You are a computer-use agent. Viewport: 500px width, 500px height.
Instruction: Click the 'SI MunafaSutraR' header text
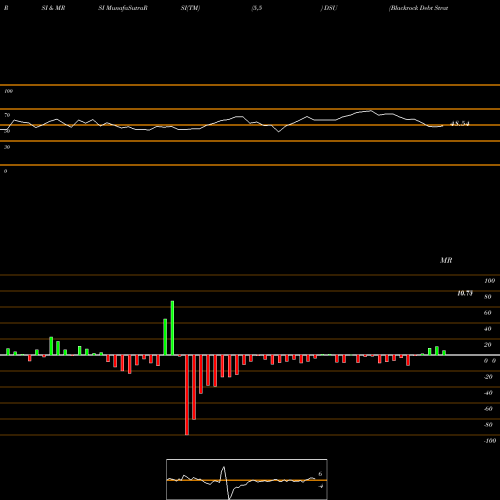[x=123, y=8]
